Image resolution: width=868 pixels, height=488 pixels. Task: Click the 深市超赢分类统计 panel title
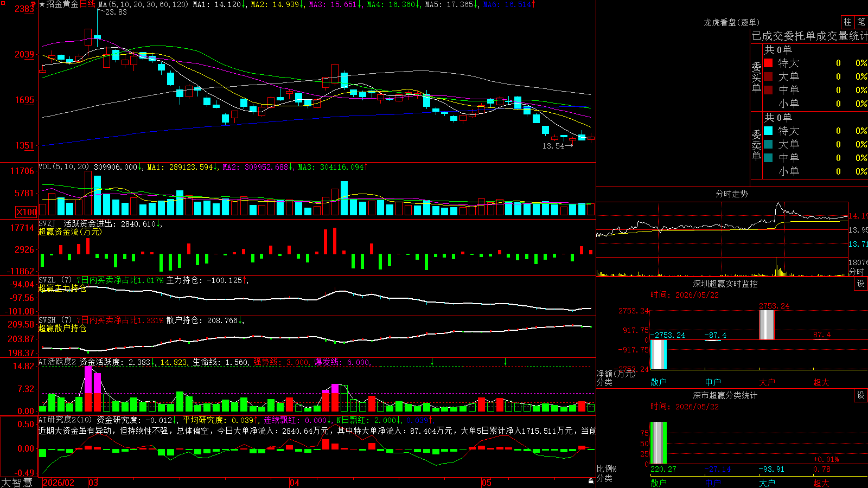tap(725, 395)
